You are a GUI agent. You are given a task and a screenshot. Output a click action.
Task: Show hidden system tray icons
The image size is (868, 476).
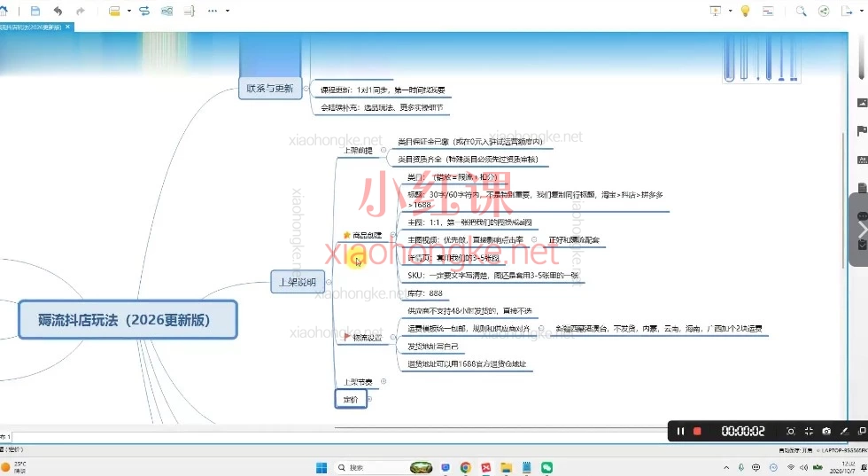pos(726,468)
